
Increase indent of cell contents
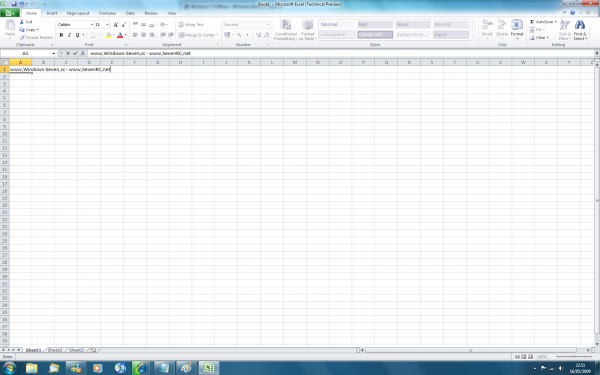tap(171, 35)
